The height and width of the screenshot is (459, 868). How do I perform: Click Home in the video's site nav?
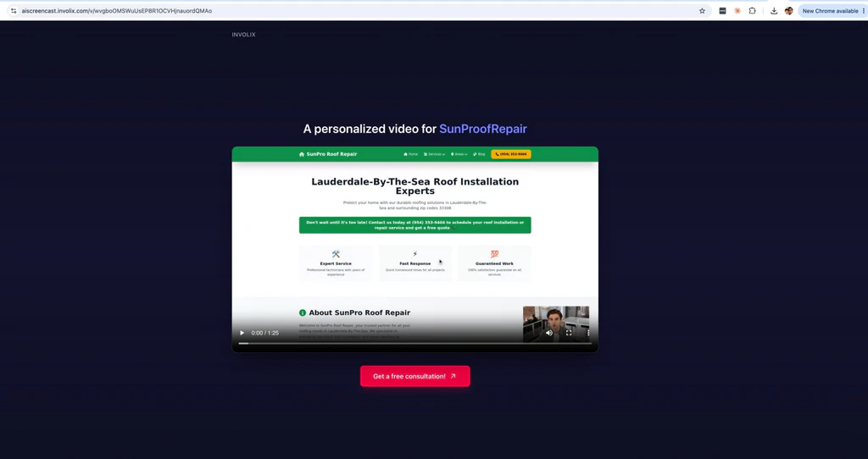point(411,154)
